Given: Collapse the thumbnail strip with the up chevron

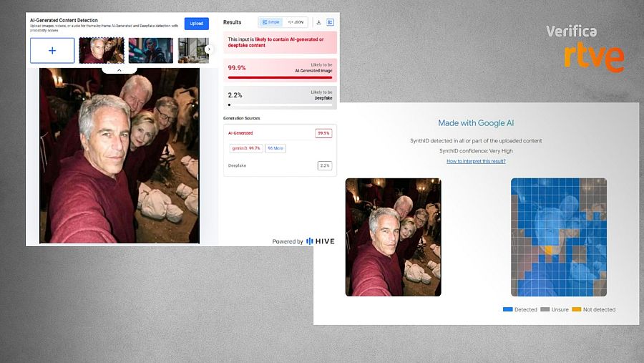Looking at the screenshot, I should [x=119, y=70].
